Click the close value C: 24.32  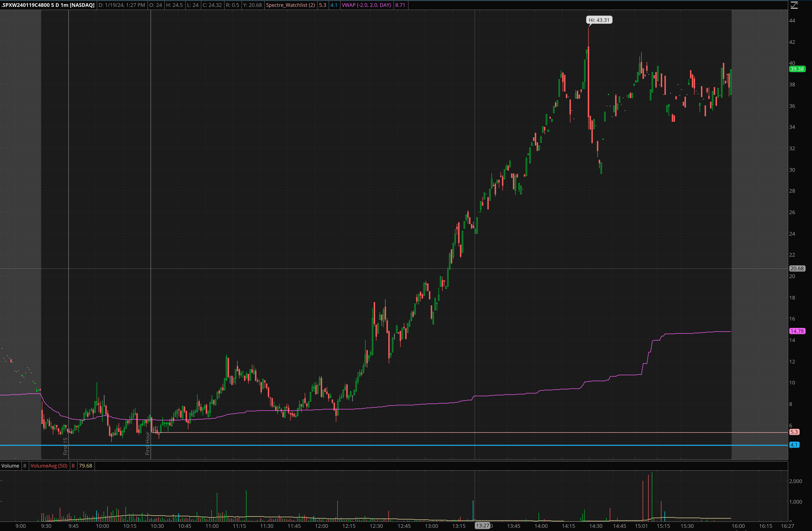tap(212, 5)
